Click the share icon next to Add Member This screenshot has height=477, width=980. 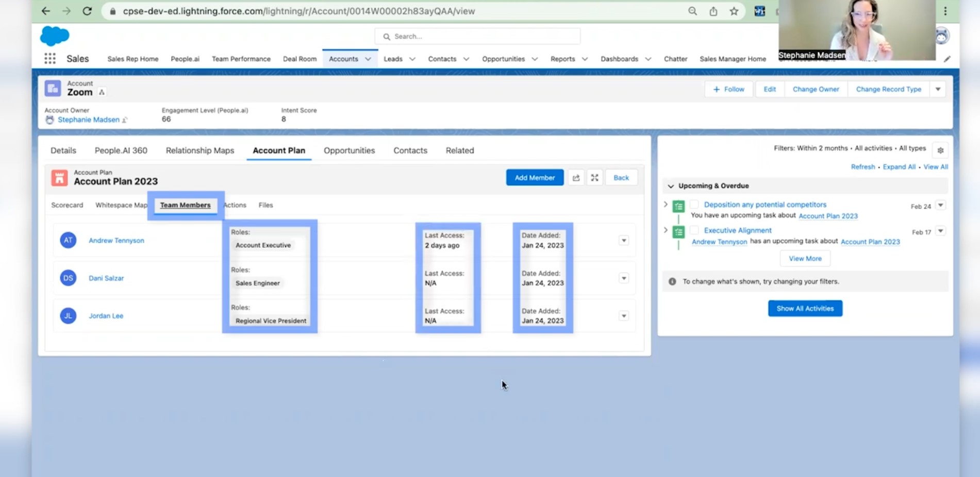[576, 178]
